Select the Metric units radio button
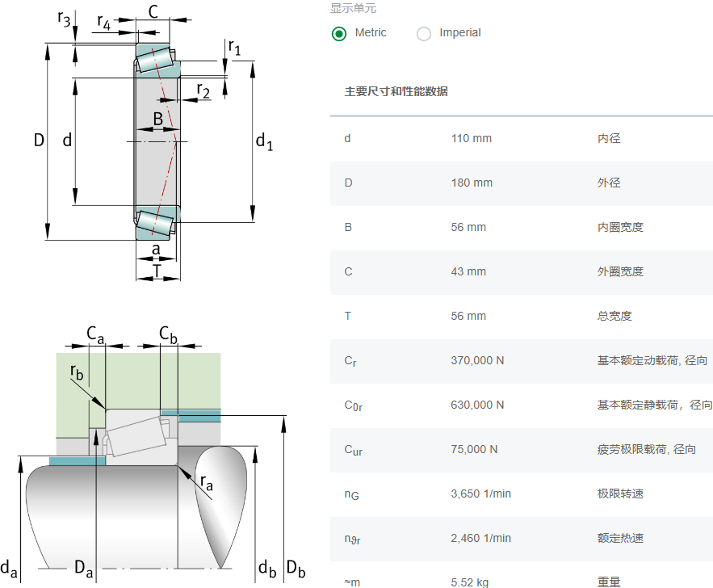The width and height of the screenshot is (713, 588). tap(339, 34)
